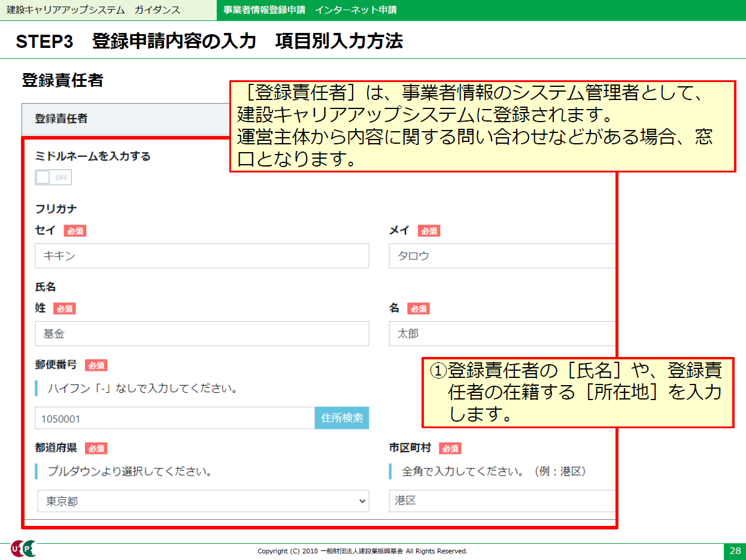The height and width of the screenshot is (560, 746).
Task: Click the メイ furigana field containing タロウ
Action: pyautogui.click(x=502, y=256)
